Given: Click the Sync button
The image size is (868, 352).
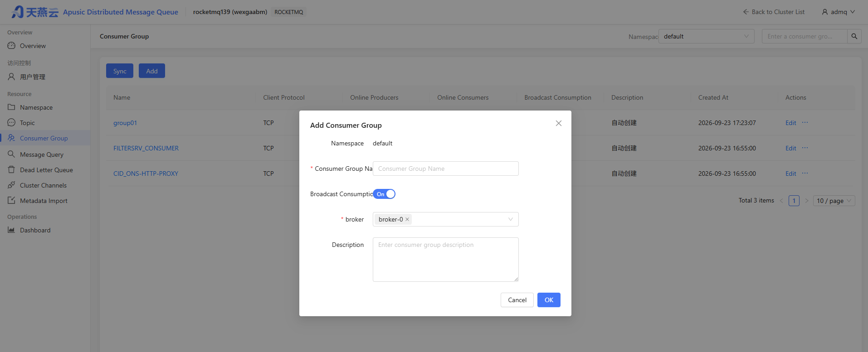Looking at the screenshot, I should pyautogui.click(x=120, y=71).
